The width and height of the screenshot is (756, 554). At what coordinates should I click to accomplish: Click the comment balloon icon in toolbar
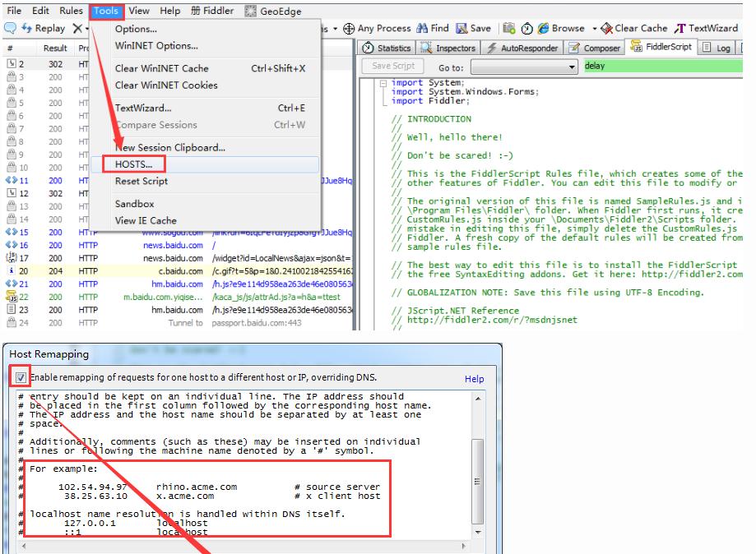coord(10,29)
